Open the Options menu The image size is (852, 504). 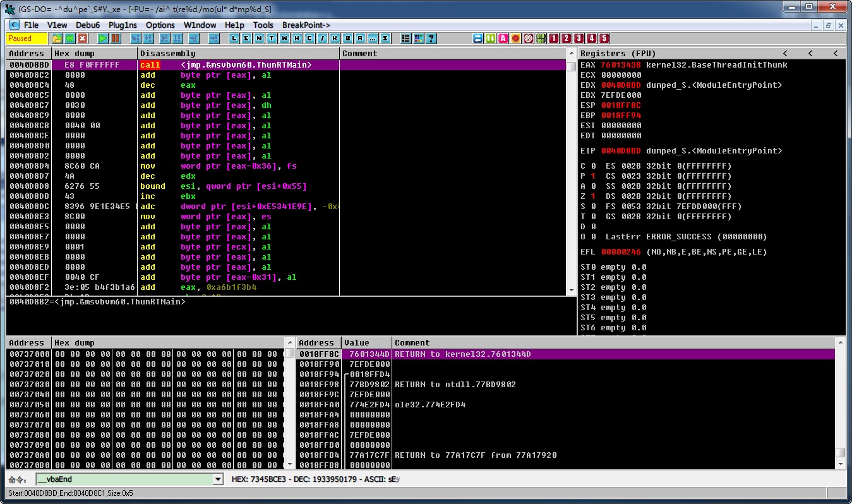[x=160, y=25]
